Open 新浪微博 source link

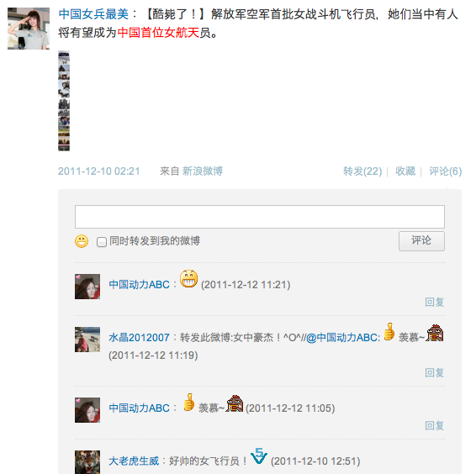[203, 171]
